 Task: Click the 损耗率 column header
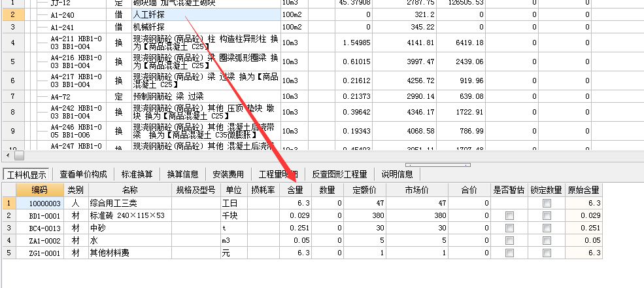(263, 190)
